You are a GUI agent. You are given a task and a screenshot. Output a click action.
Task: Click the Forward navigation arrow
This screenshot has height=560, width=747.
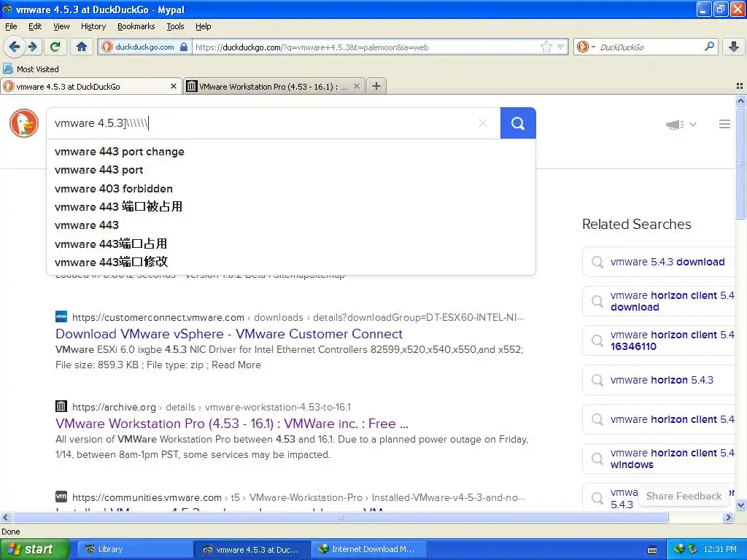click(x=33, y=47)
